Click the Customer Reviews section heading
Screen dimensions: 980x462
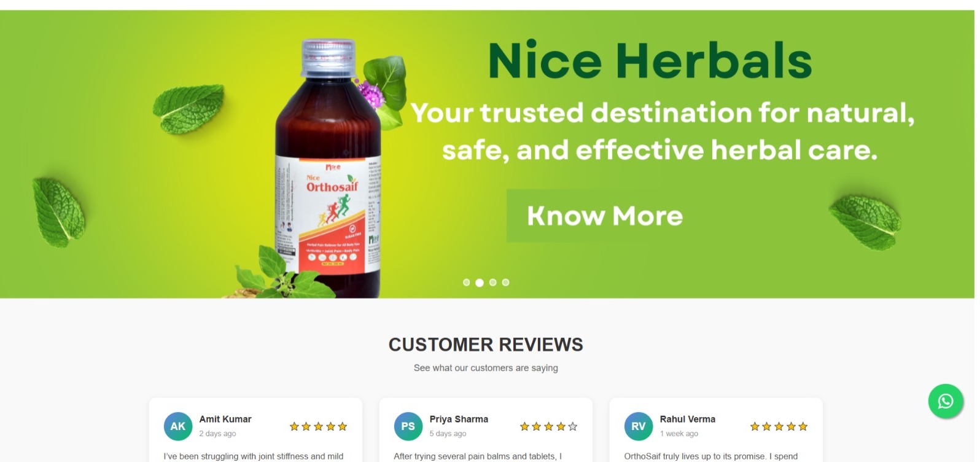pos(486,345)
